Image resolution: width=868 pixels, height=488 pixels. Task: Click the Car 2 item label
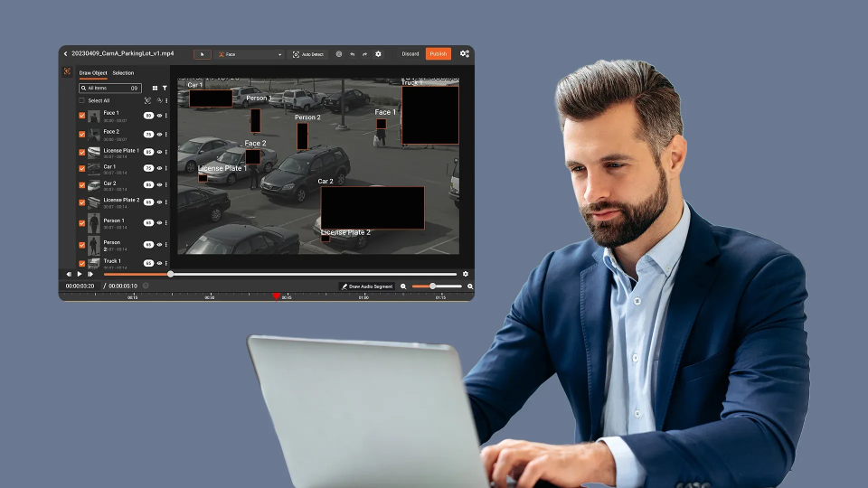point(109,183)
